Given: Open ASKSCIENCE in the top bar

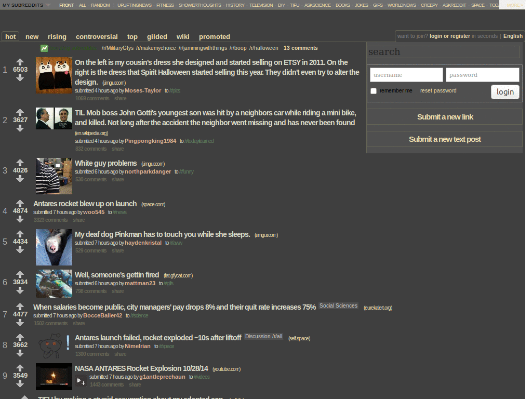Looking at the screenshot, I should coord(317,5).
